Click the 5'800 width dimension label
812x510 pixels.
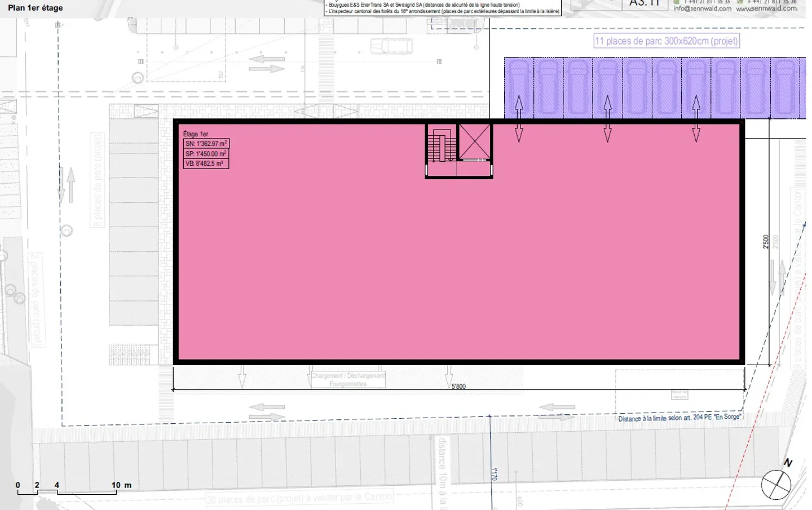click(x=458, y=387)
